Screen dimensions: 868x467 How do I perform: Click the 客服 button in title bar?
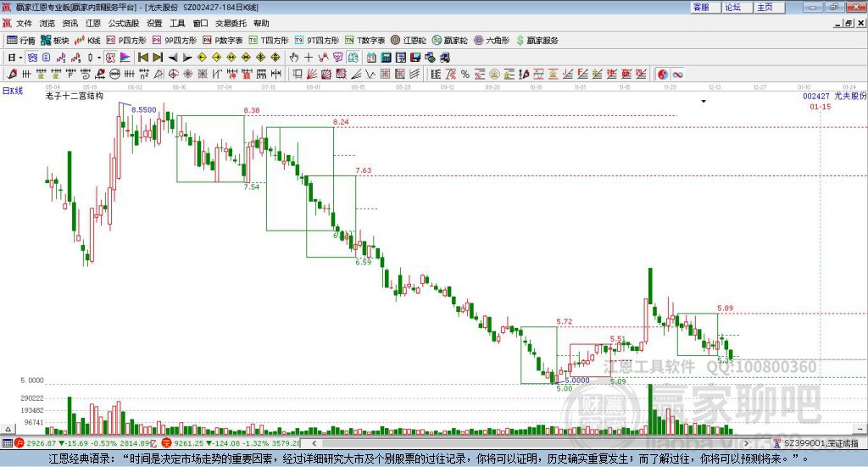tap(705, 7)
